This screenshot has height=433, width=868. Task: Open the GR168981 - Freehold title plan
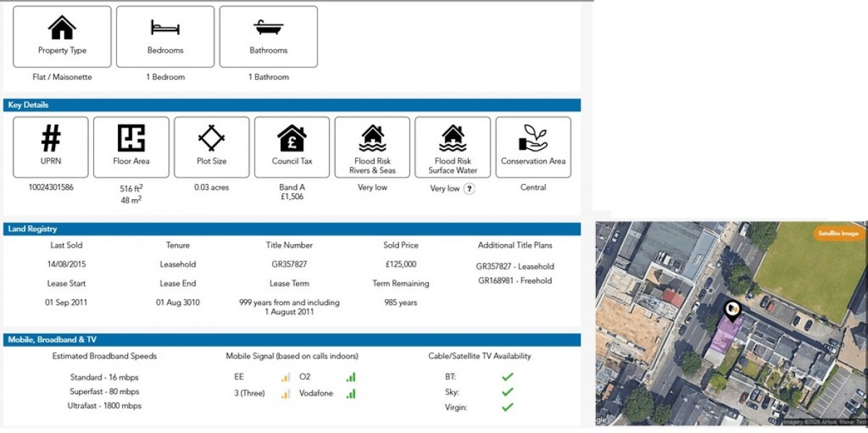515,281
